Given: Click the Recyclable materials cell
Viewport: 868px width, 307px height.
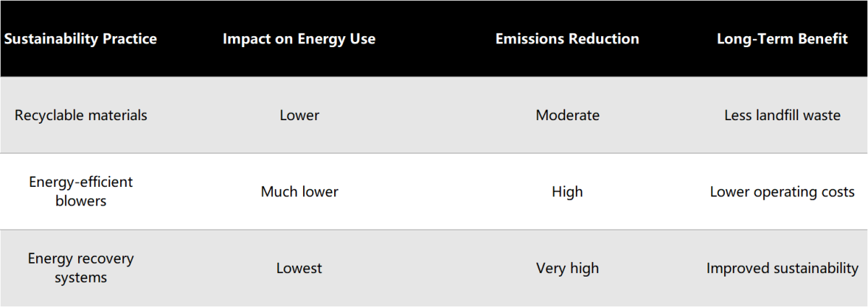Looking at the screenshot, I should (x=81, y=115).
